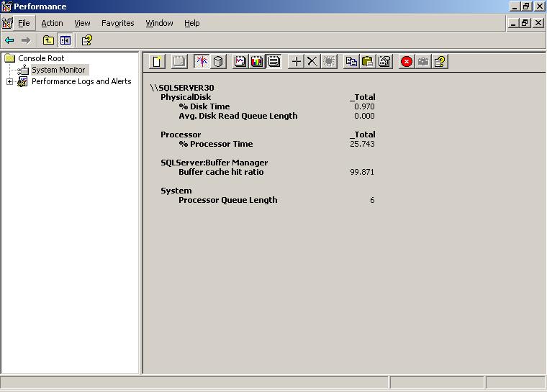Click the 99.871 hit ratio value

(362, 172)
